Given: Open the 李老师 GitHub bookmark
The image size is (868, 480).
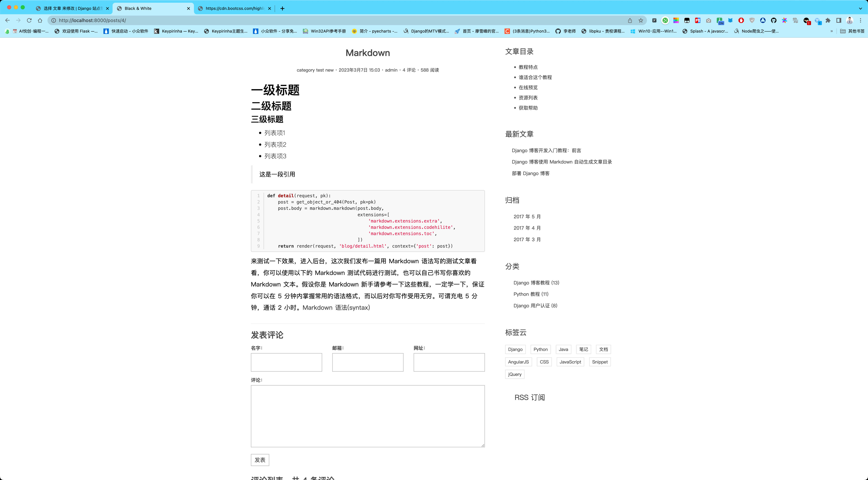Looking at the screenshot, I should pyautogui.click(x=566, y=31).
